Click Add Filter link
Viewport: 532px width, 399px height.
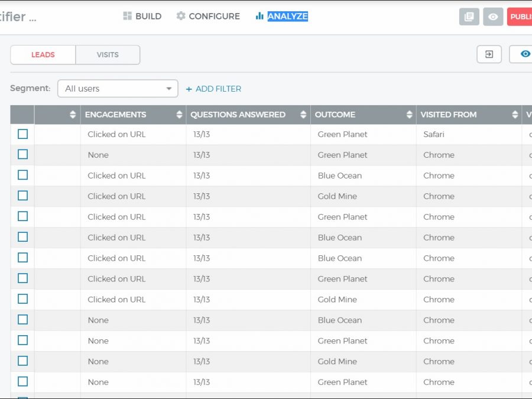[213, 89]
